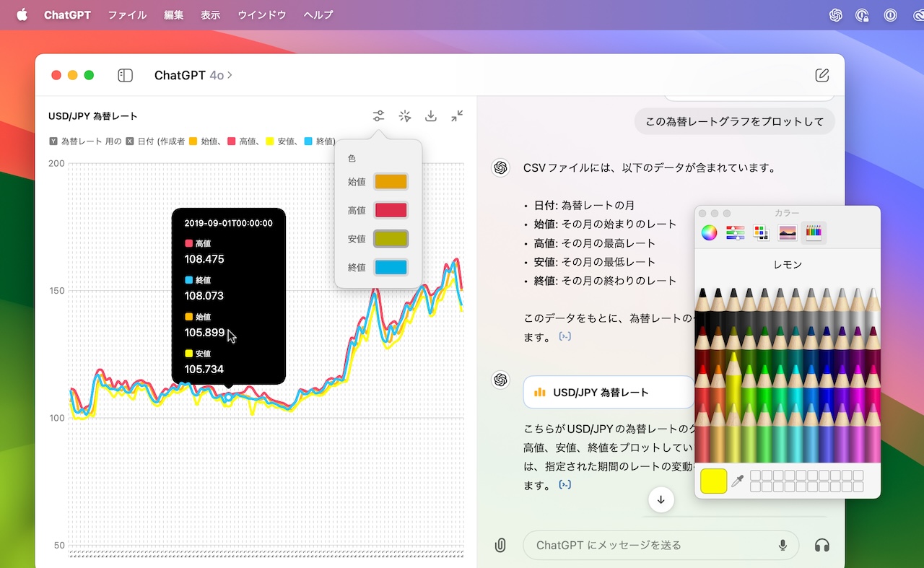Open the ChatGPT 4o model selector

click(x=193, y=75)
